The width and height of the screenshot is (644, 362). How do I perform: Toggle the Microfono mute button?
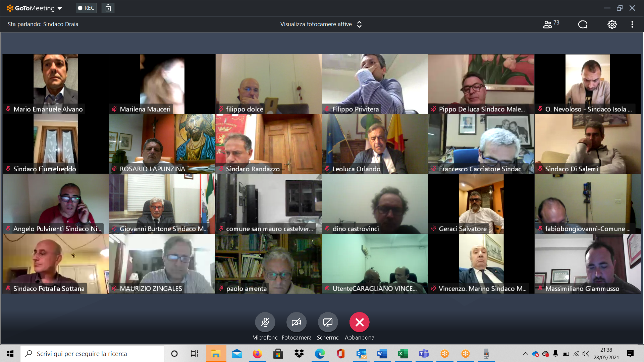(x=265, y=322)
